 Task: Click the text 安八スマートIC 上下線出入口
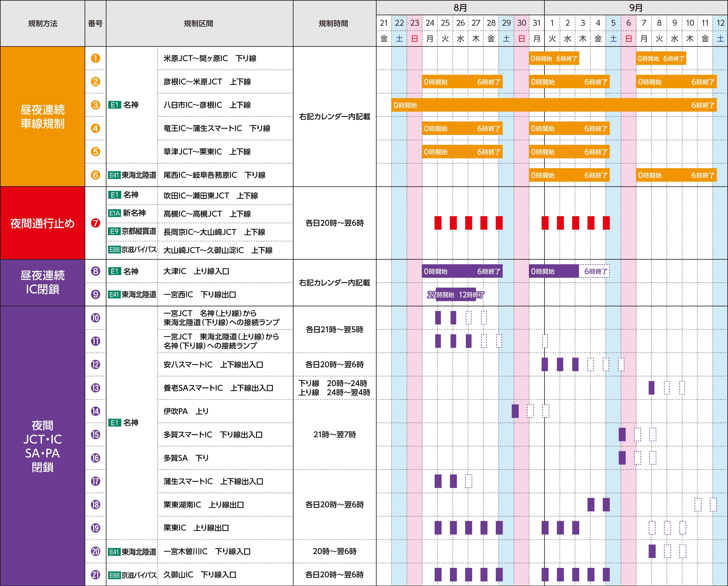213,365
